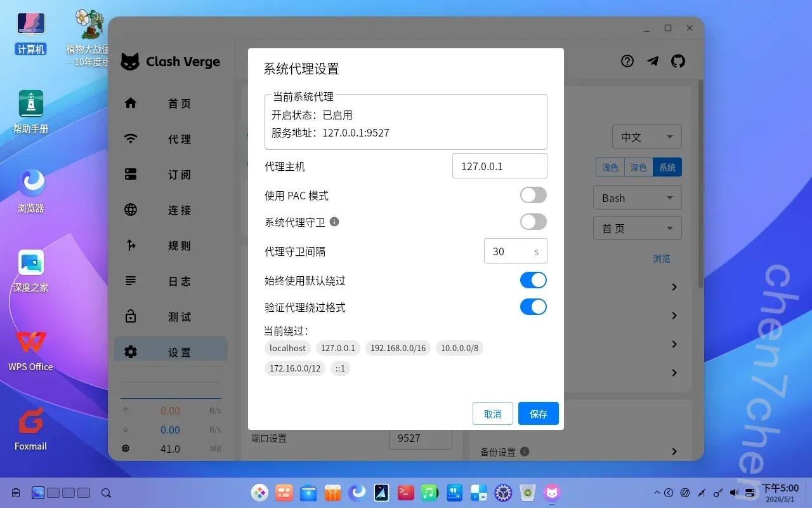Image resolution: width=812 pixels, height=508 pixels.
Task: Open the GitHub icon in Clash Verge header
Action: click(x=678, y=61)
